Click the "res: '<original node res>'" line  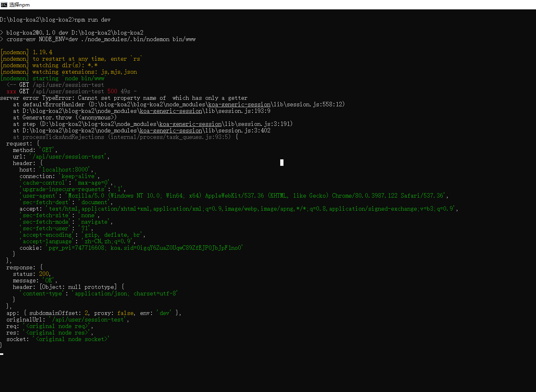(x=50, y=333)
